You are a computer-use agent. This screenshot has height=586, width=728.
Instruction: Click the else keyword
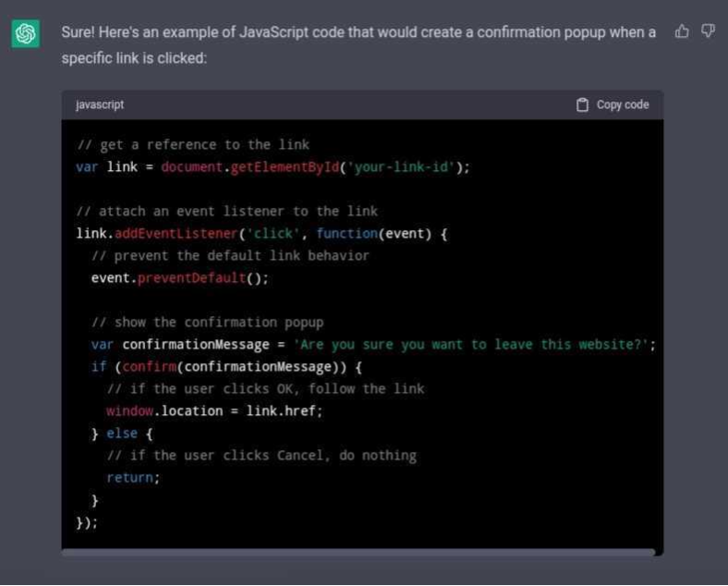(122, 433)
